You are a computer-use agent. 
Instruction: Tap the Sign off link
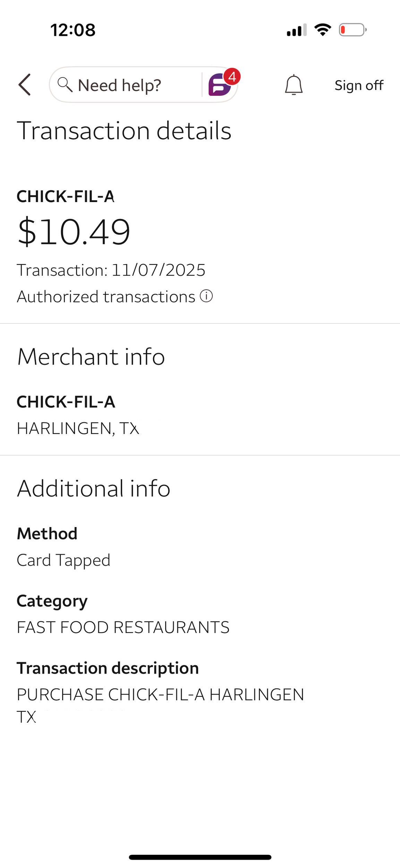point(359,85)
